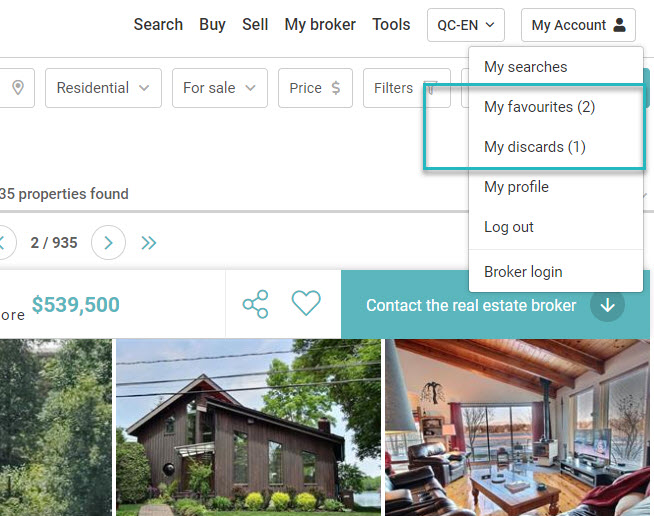Select My discards (1) from menu
This screenshot has width=654, height=516.
535,147
